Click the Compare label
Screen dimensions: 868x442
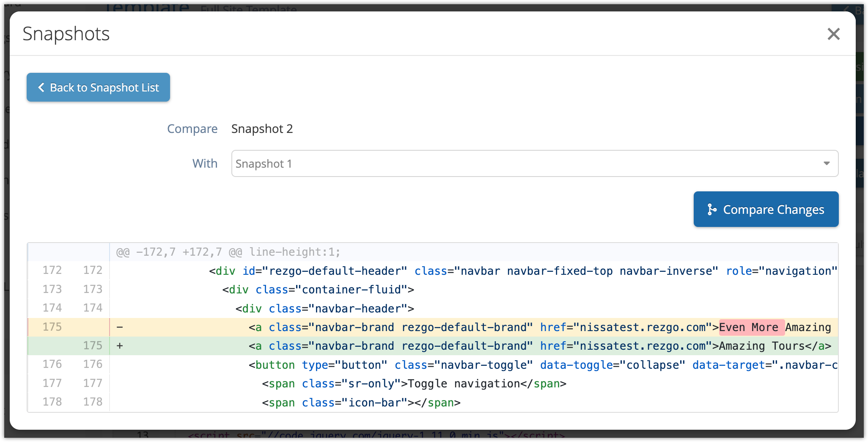coord(192,129)
